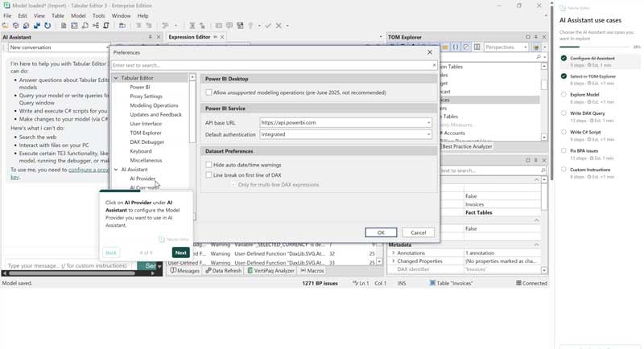
Task: Click the cube model icon in the main toolbar
Action: [15, 26]
